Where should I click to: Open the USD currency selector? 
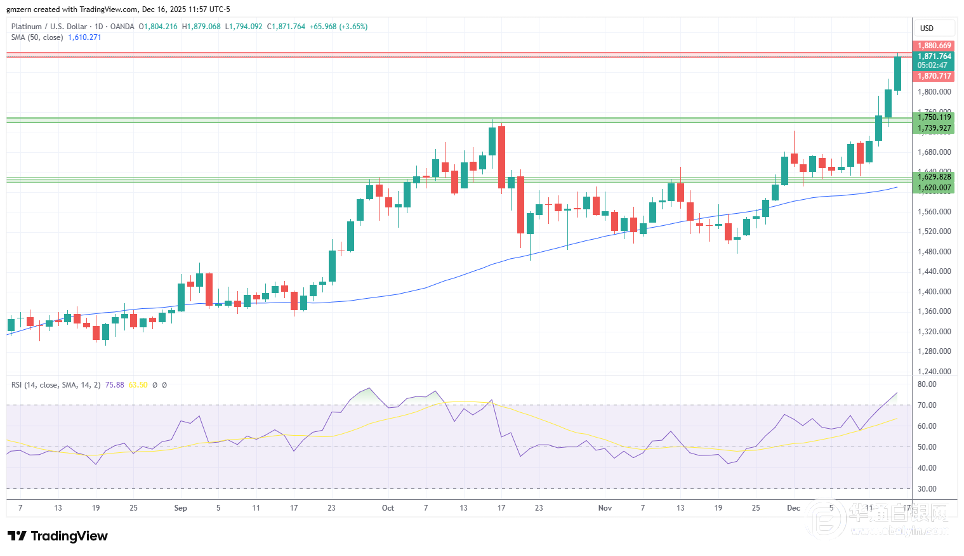tap(925, 27)
